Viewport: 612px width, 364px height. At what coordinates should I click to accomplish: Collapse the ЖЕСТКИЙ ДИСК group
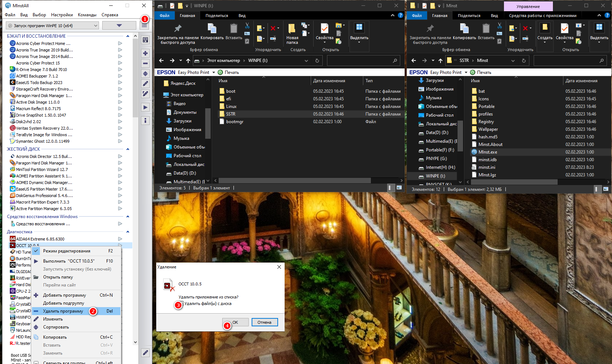coord(128,149)
